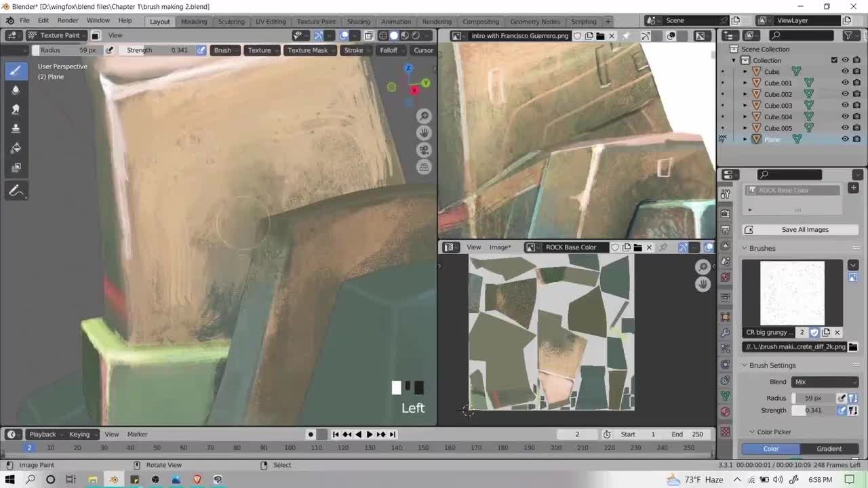Open the Render menu
868x488 pixels.
(x=68, y=20)
